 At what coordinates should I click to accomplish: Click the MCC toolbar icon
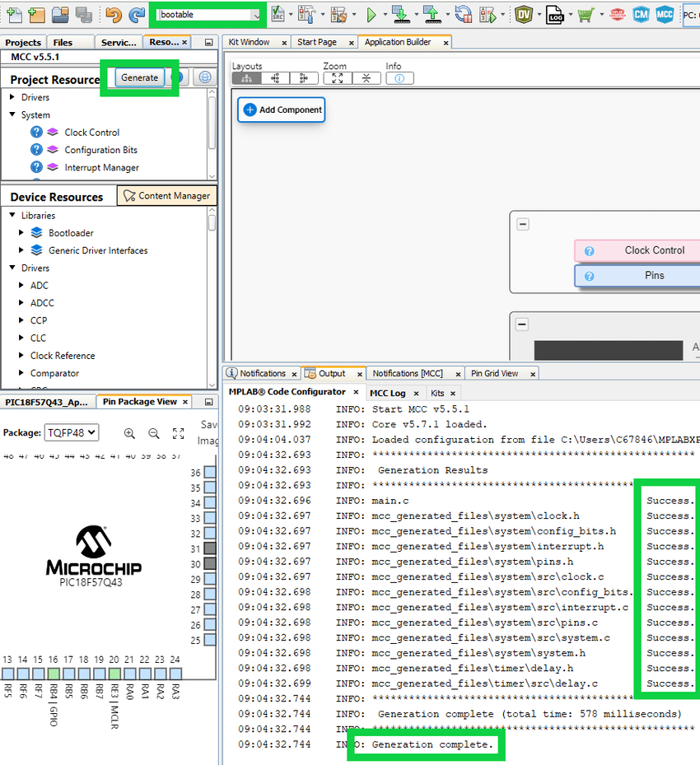click(x=664, y=14)
